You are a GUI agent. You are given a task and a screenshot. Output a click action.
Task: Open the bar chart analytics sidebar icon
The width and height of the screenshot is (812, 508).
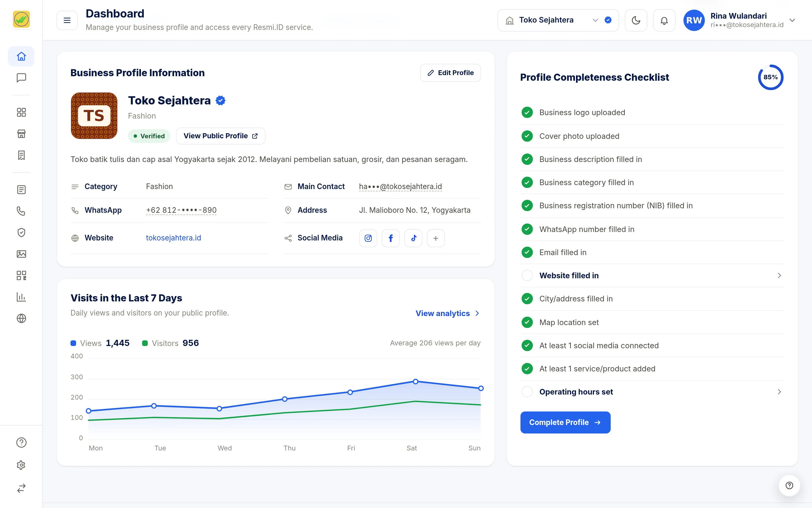21,297
